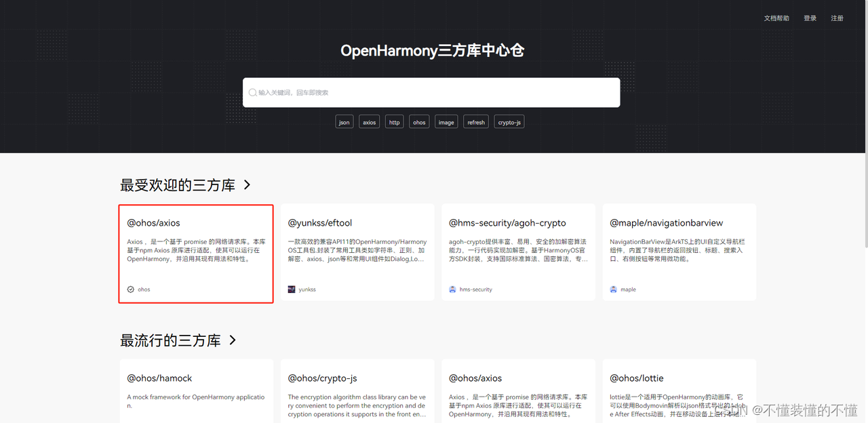Screen dimensions: 868x423
Task: Click the OpenHarmony三方库中心仓 title
Action: coord(432,51)
